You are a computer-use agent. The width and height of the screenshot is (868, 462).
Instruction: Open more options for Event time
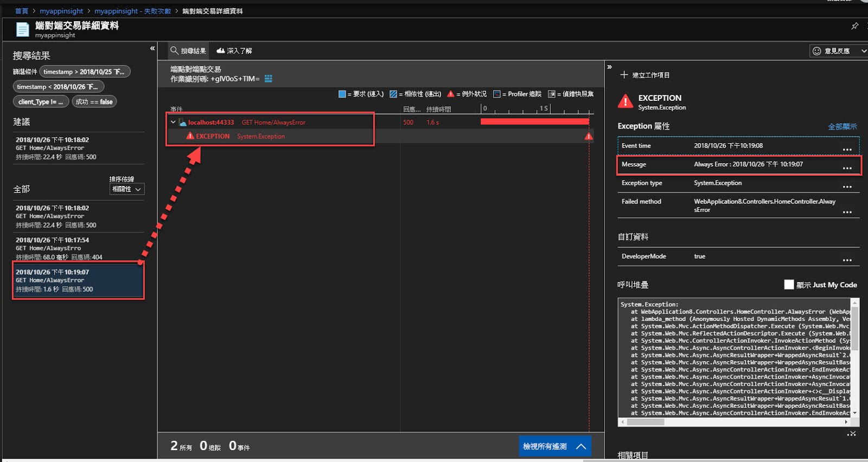coord(847,149)
